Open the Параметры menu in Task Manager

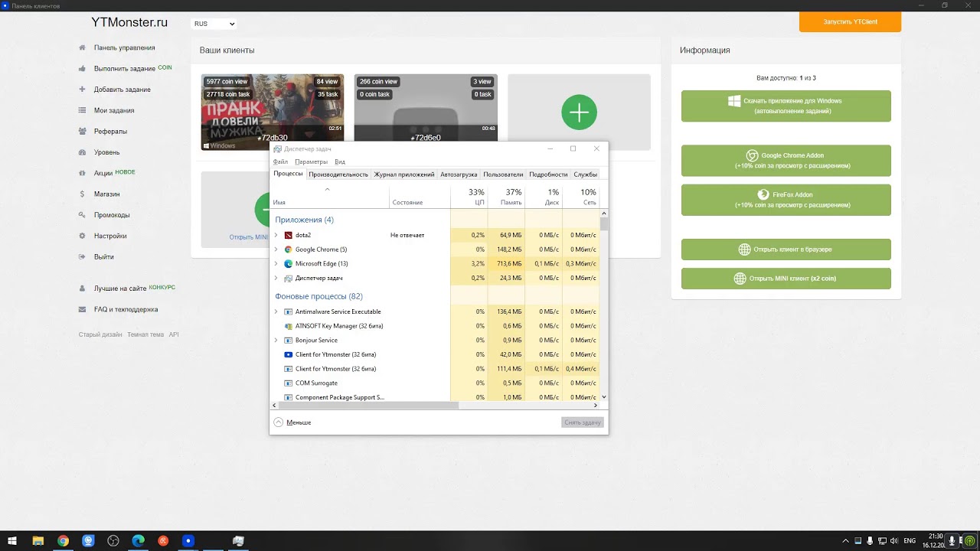[311, 161]
